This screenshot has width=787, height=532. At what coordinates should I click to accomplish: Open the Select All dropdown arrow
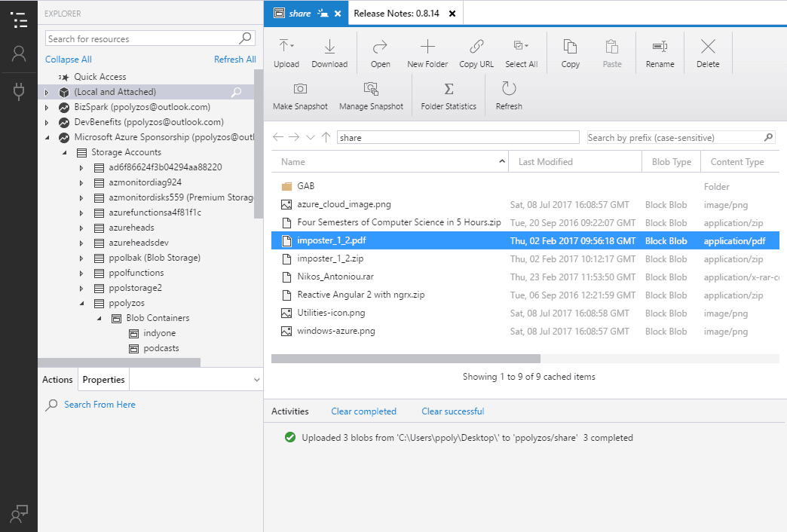[x=528, y=46]
